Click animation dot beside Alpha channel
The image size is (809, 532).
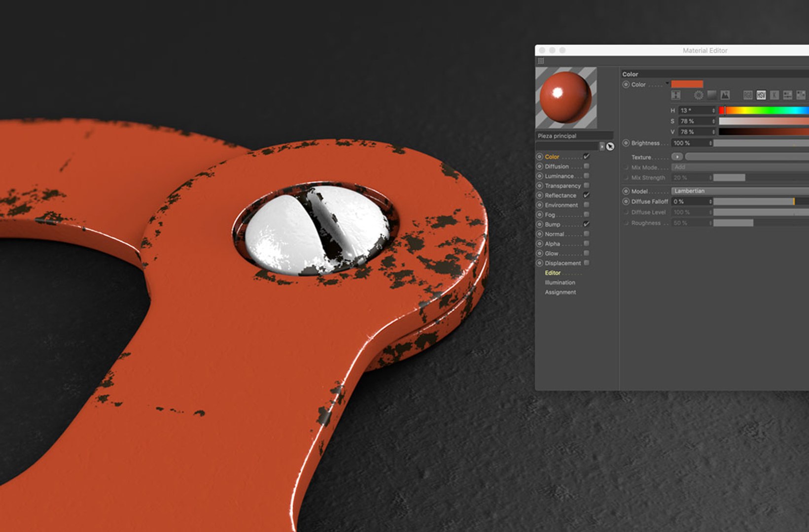(539, 244)
